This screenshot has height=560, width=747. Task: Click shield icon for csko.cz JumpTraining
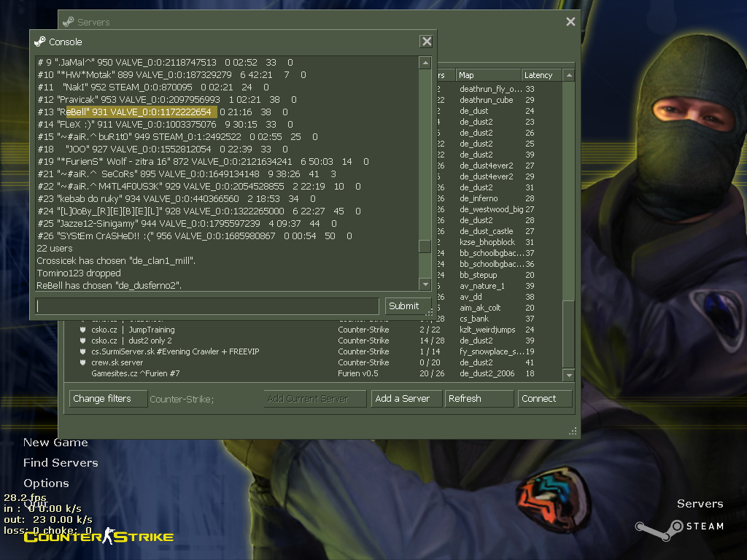point(83,330)
